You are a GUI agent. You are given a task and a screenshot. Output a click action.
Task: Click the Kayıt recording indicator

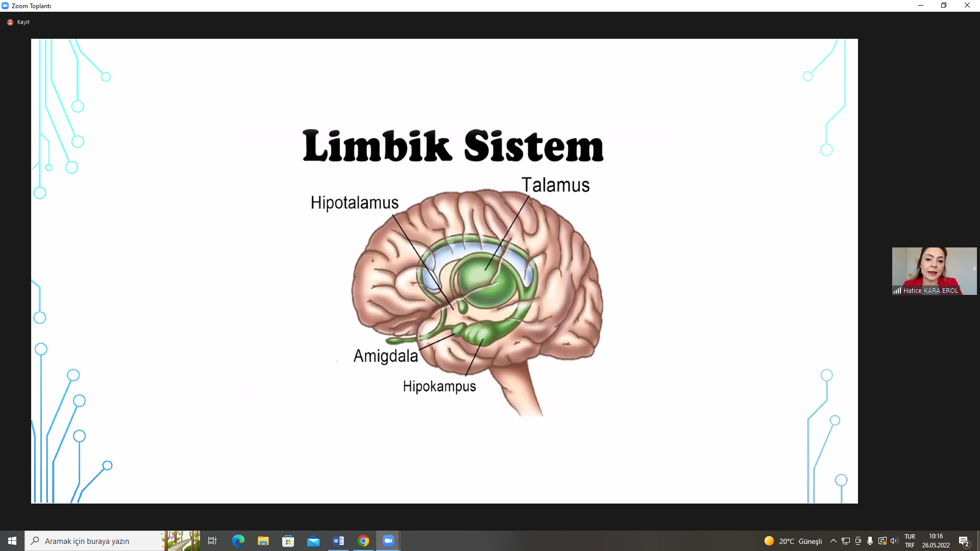[x=18, y=22]
